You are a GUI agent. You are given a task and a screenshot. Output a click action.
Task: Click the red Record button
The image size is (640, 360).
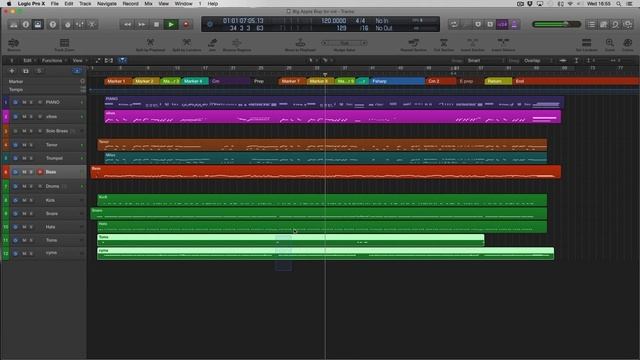pyautogui.click(x=186, y=24)
